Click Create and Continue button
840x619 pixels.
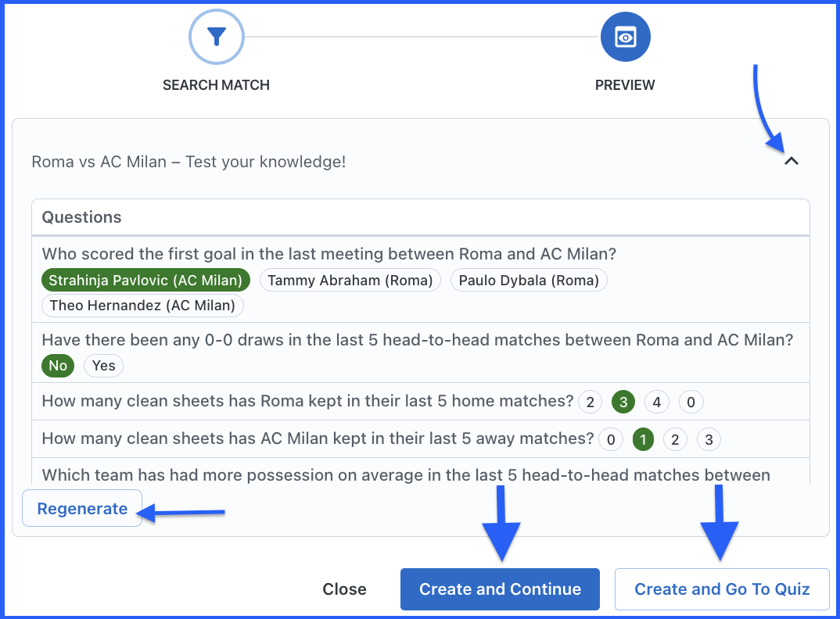coord(500,589)
